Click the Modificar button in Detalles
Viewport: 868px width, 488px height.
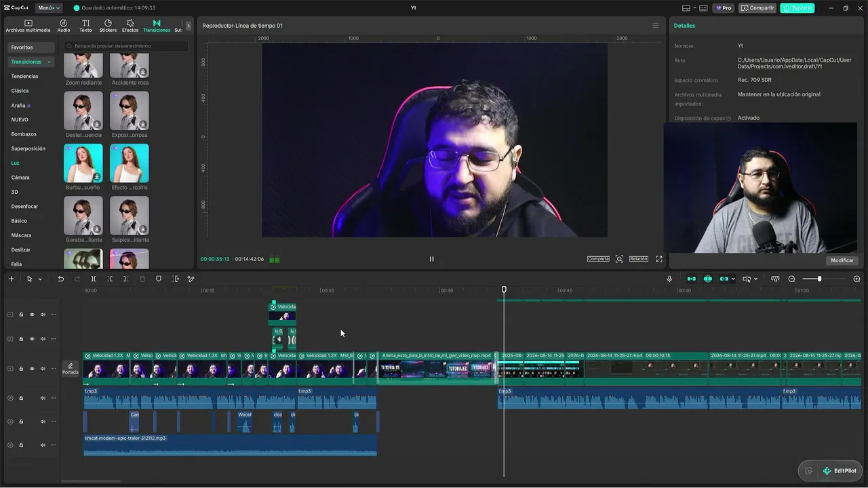tap(842, 260)
